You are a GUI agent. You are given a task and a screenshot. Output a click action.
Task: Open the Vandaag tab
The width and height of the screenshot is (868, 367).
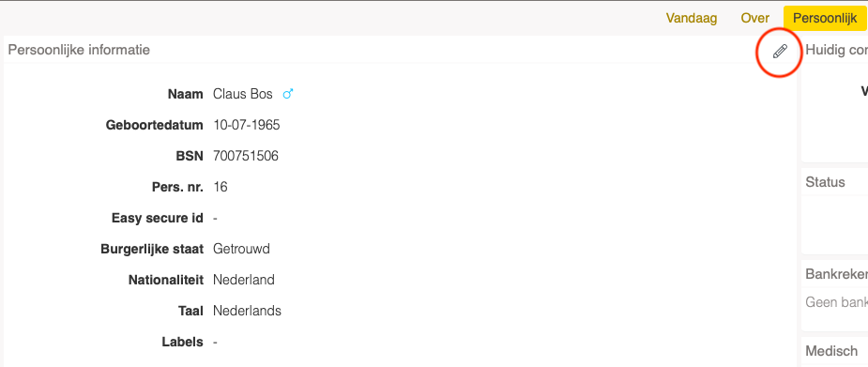[692, 18]
